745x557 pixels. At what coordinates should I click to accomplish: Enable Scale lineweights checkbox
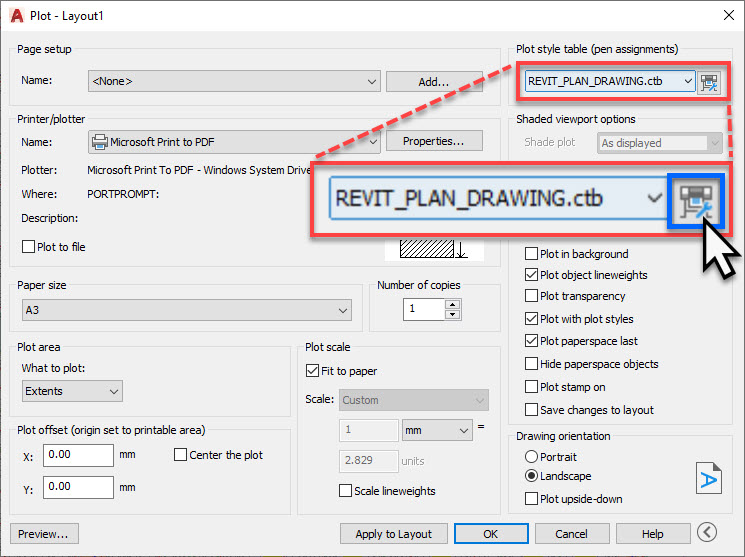click(x=345, y=490)
